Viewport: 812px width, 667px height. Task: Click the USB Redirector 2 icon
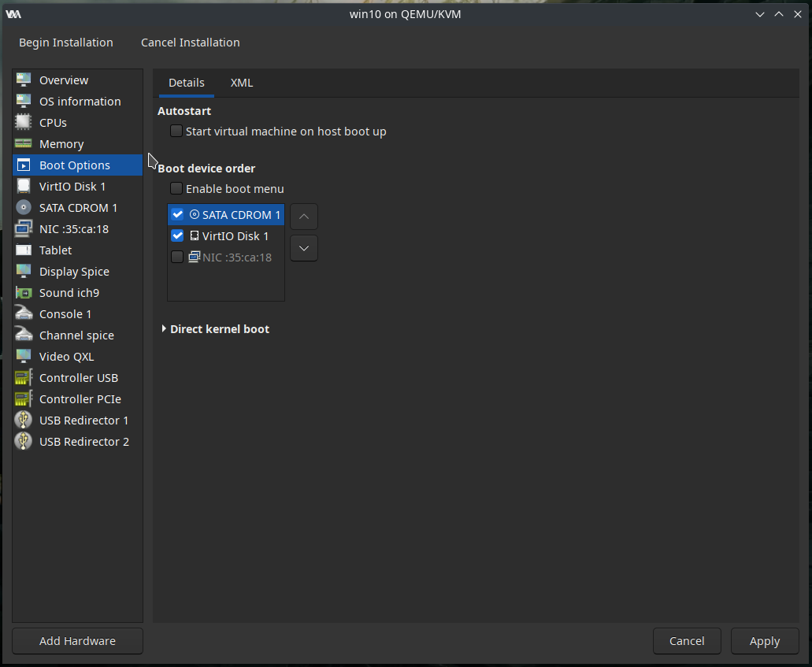click(x=24, y=442)
